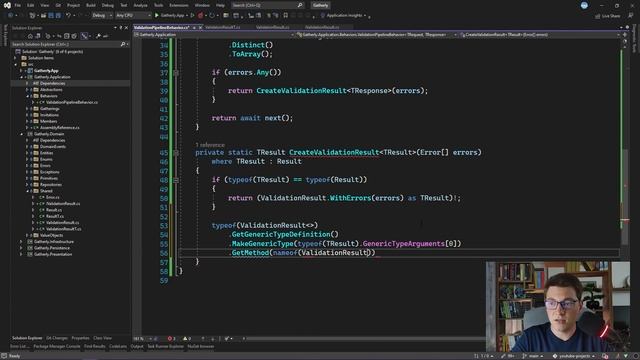This screenshot has height=360, width=640.
Task: Click the '1 reference' CodeLens link
Action: [210, 145]
